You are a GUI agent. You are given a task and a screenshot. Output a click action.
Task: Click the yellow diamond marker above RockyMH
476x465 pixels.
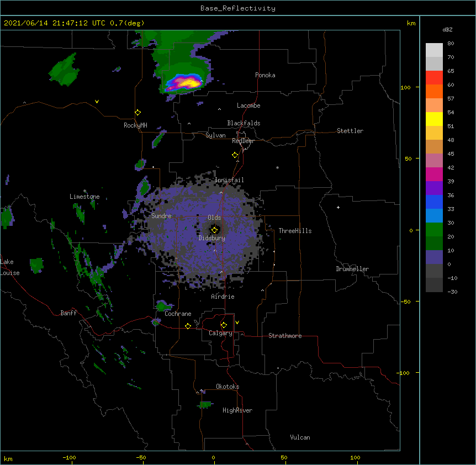[138, 113]
